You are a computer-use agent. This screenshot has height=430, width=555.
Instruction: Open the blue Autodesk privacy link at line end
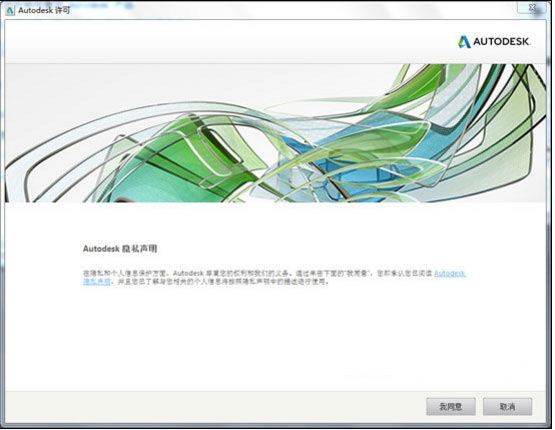(450, 274)
